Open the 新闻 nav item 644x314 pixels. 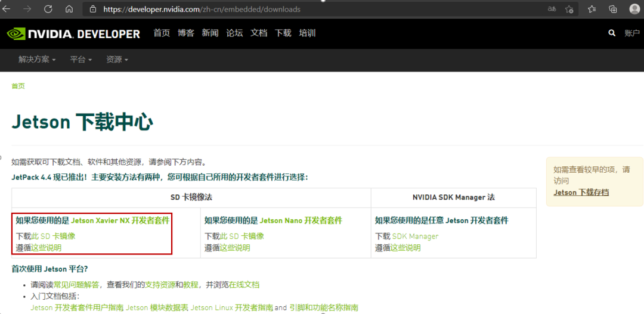(x=210, y=33)
